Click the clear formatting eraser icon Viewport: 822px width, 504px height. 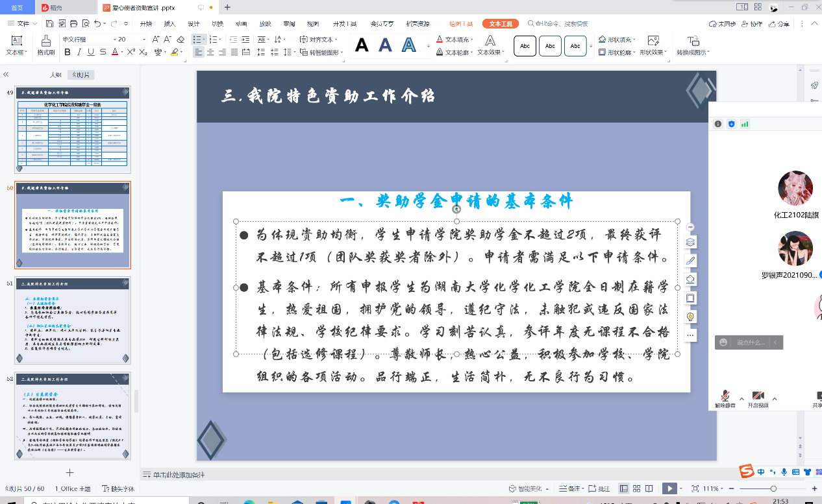(x=182, y=40)
